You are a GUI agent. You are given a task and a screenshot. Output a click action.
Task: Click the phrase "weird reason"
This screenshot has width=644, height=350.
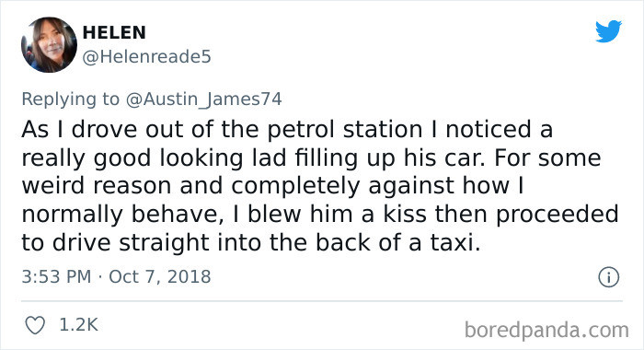pos(97,186)
